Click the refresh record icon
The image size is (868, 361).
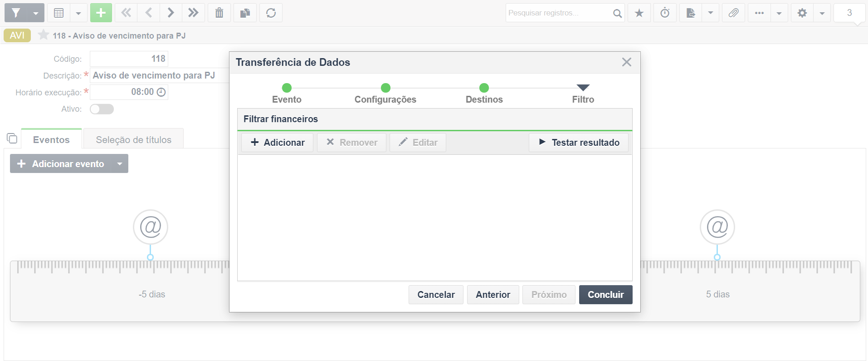coord(271,13)
